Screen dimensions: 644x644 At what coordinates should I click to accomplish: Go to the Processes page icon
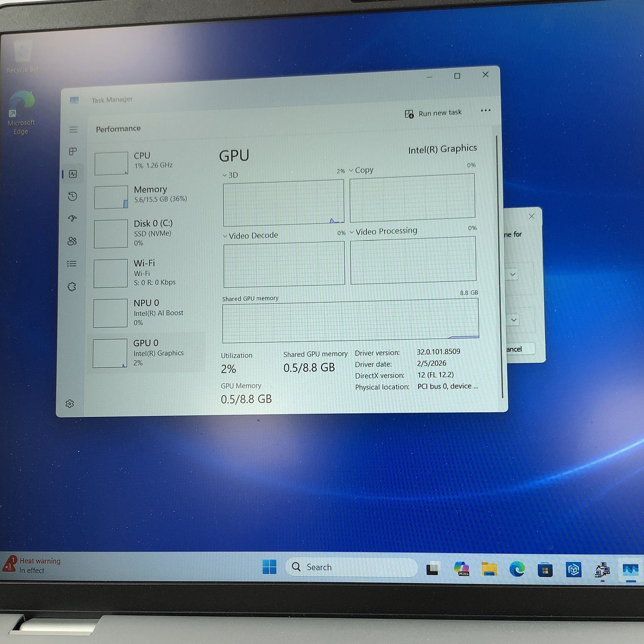73,152
